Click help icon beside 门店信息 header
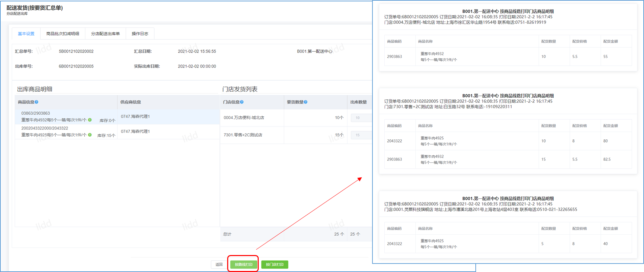 [242, 102]
